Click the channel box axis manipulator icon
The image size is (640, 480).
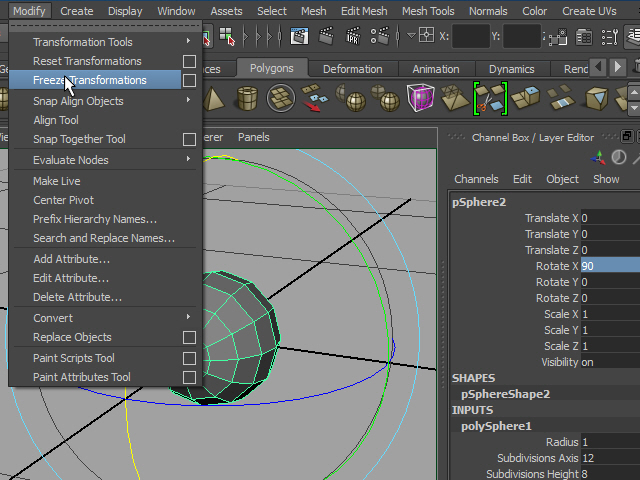[598, 158]
